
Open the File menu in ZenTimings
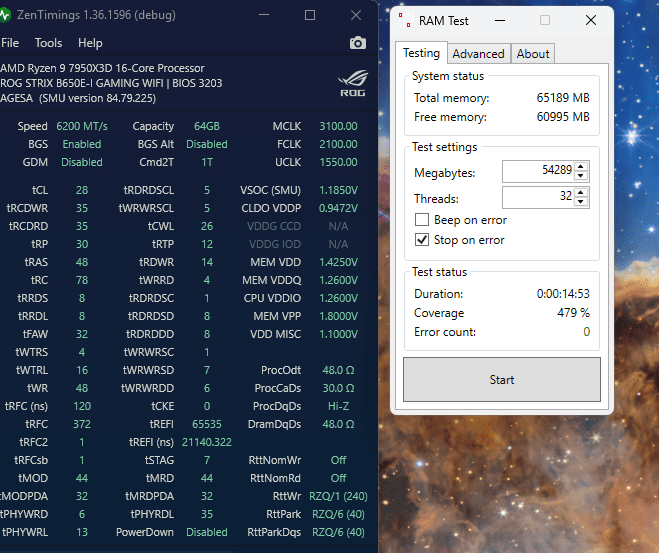[10, 43]
